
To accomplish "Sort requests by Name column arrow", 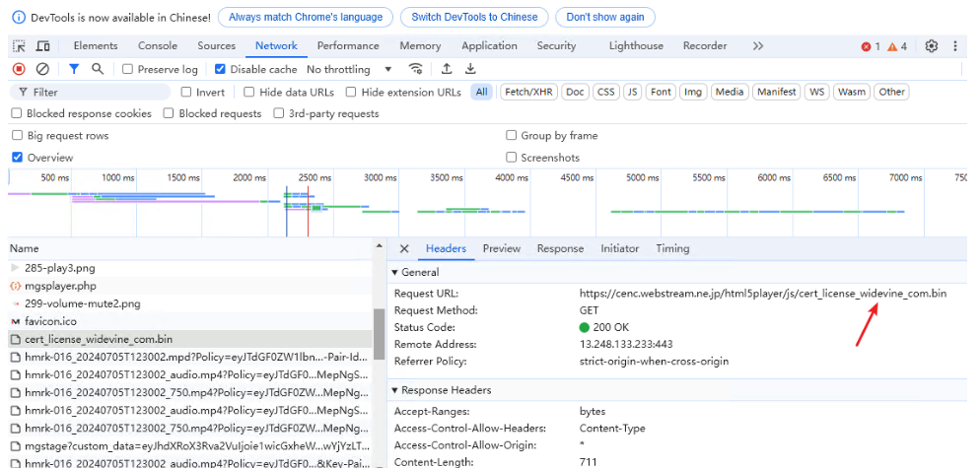I will click(379, 248).
